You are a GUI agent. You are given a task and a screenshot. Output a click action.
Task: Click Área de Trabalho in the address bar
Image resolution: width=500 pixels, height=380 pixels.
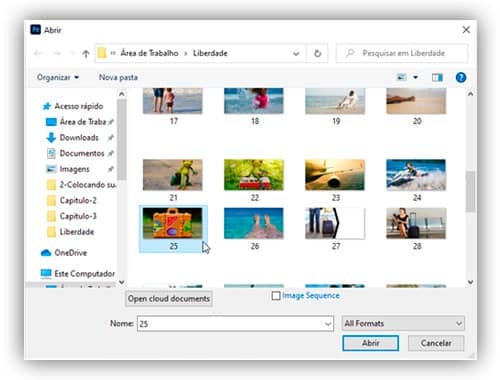(149, 53)
